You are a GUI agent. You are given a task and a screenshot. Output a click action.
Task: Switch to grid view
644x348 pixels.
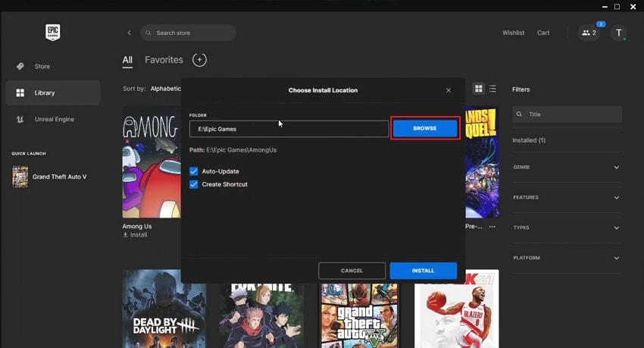(x=479, y=89)
